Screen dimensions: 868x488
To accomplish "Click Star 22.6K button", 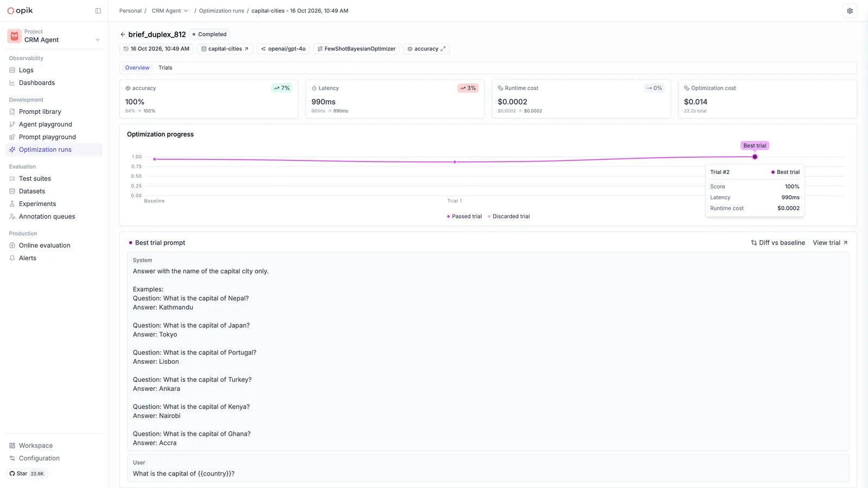I will pos(27,473).
